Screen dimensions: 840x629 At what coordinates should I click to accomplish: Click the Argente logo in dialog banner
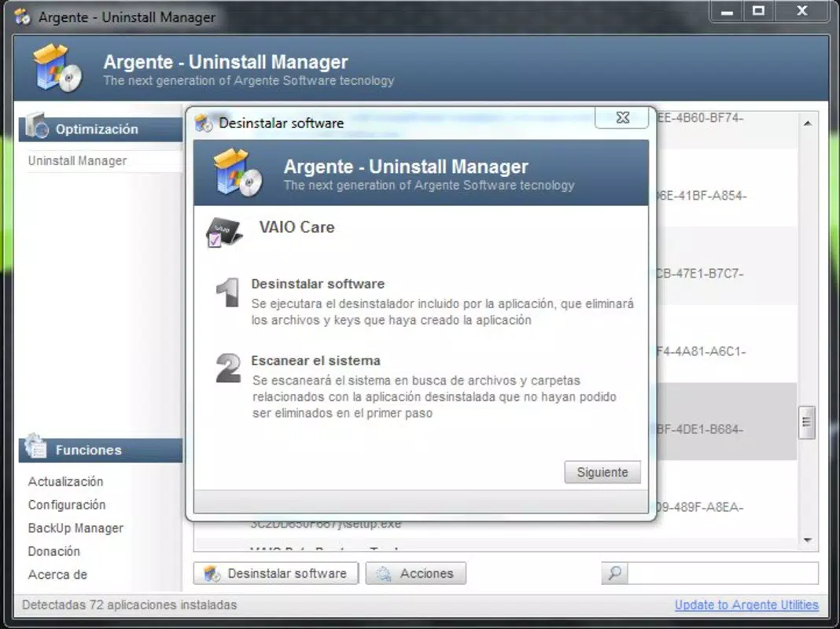point(237,172)
